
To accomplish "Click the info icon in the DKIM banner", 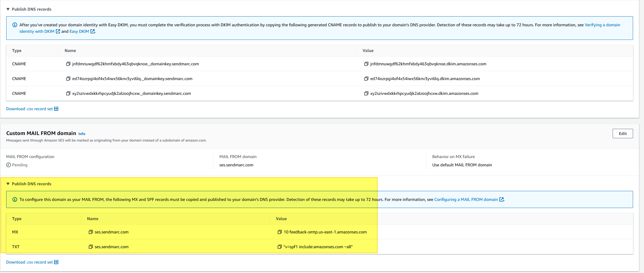I will click(14, 25).
